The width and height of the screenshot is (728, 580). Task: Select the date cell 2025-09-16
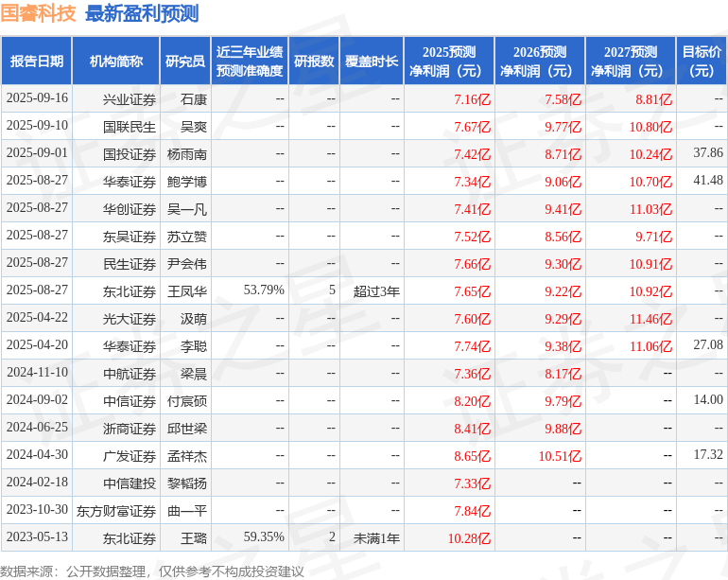click(37, 98)
